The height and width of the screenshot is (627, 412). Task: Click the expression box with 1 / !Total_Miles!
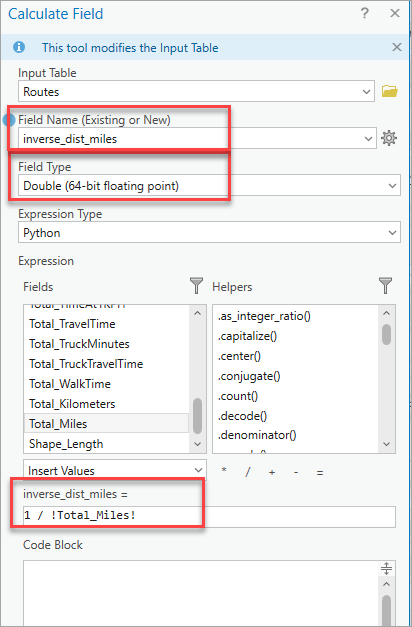(209, 516)
